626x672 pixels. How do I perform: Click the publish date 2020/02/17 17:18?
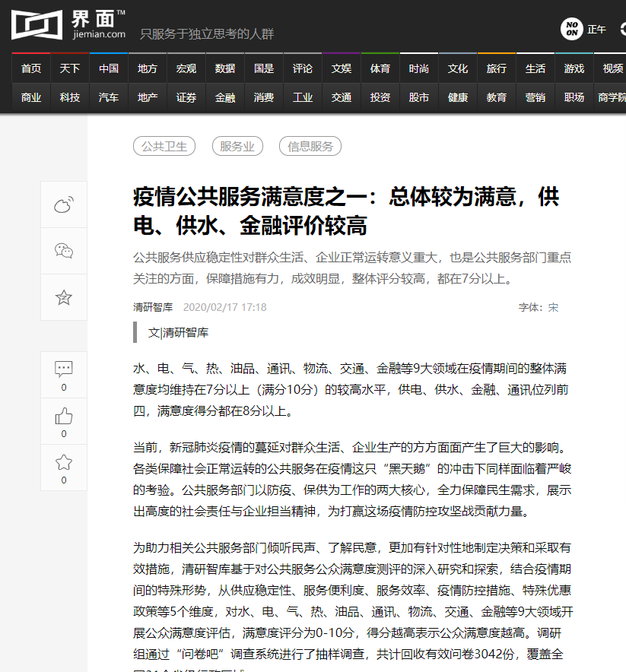tap(224, 307)
